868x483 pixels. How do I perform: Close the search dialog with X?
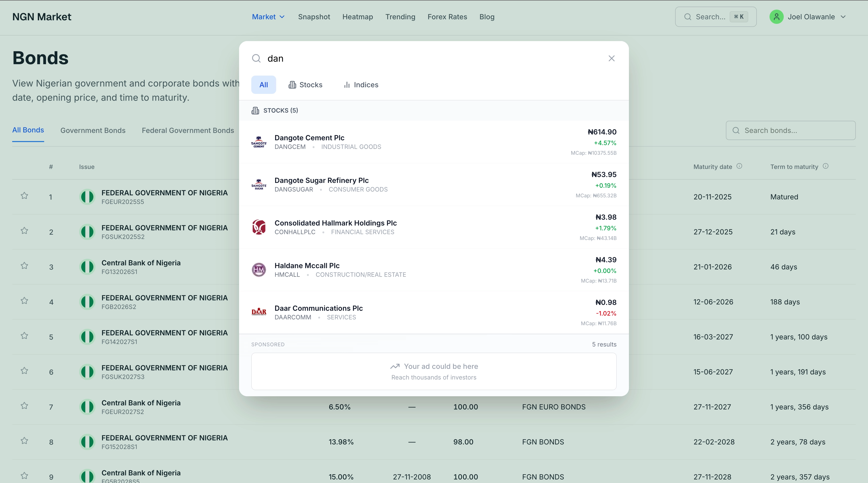coord(611,59)
